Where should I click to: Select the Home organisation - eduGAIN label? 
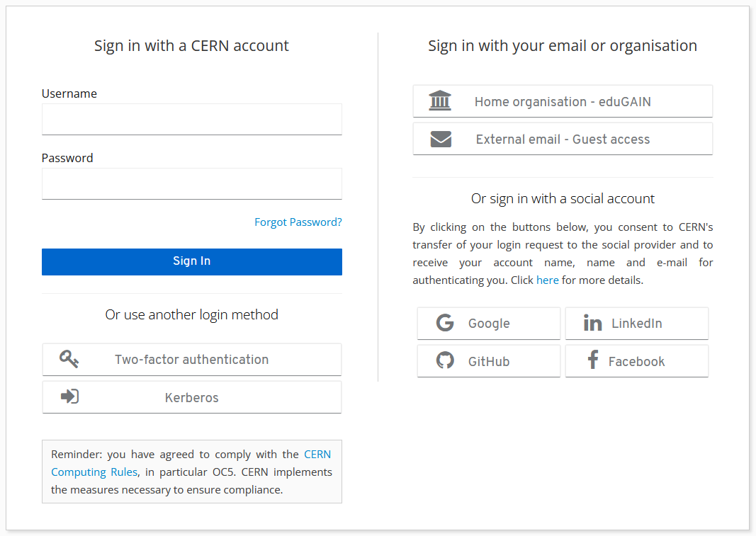pos(563,102)
